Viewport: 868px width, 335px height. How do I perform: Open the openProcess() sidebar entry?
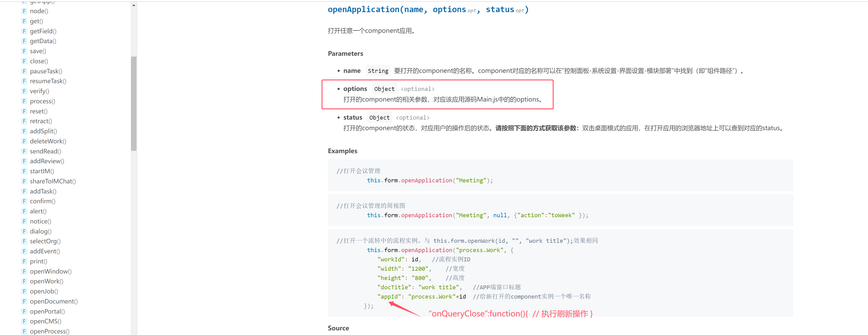coord(50,331)
